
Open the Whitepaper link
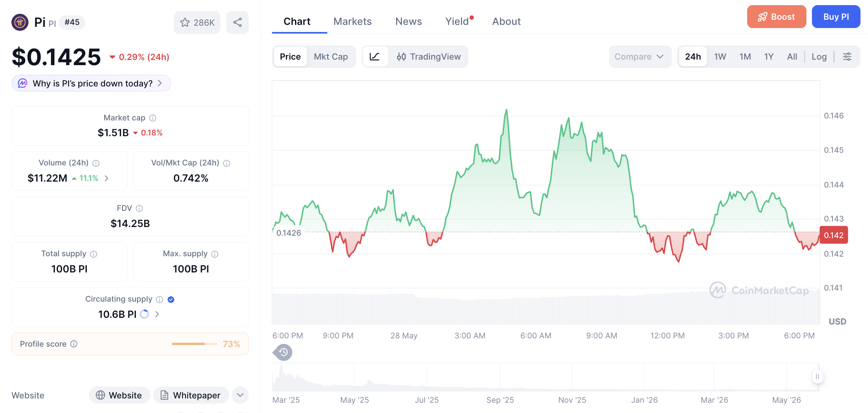(x=191, y=395)
